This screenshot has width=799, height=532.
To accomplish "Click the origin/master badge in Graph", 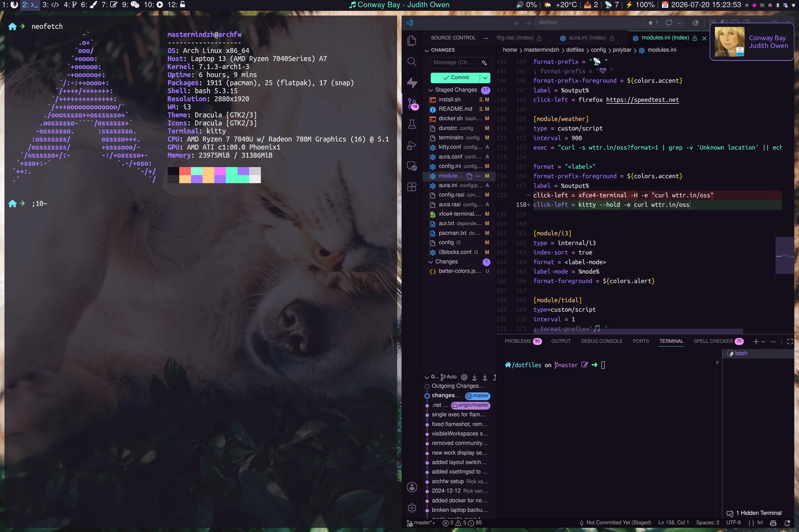I will pyautogui.click(x=471, y=405).
